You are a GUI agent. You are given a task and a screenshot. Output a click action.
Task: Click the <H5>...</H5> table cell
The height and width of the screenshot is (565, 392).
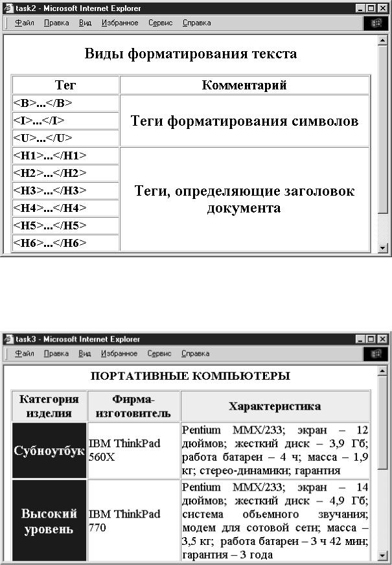tap(65, 225)
